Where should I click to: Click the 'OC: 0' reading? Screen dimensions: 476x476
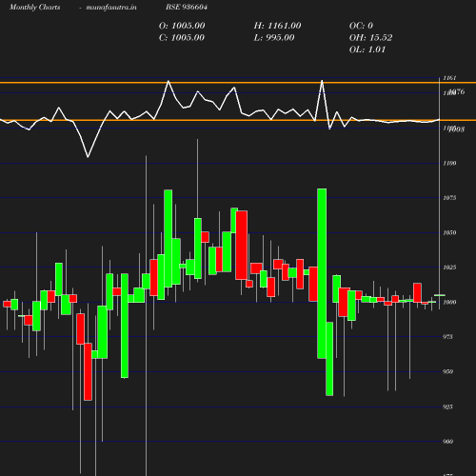(x=361, y=26)
